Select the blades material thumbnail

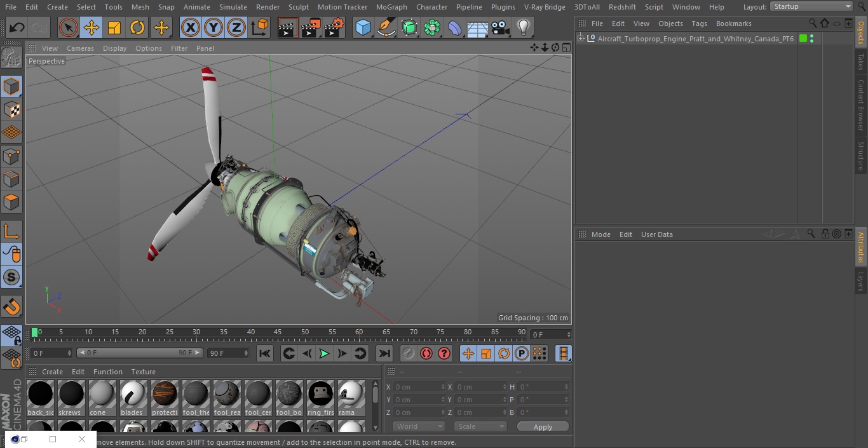pos(133,398)
